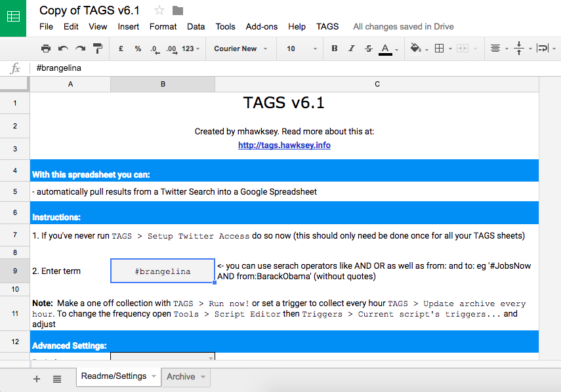Select the Paint format tool
Image resolution: width=561 pixels, height=392 pixels.
click(98, 49)
